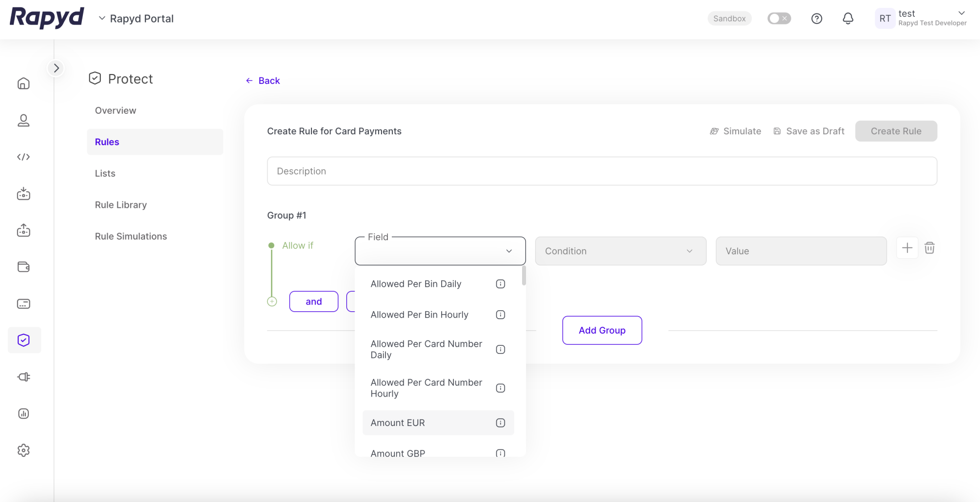This screenshot has width=980, height=502.
Task: Click the Description input field
Action: (x=601, y=171)
